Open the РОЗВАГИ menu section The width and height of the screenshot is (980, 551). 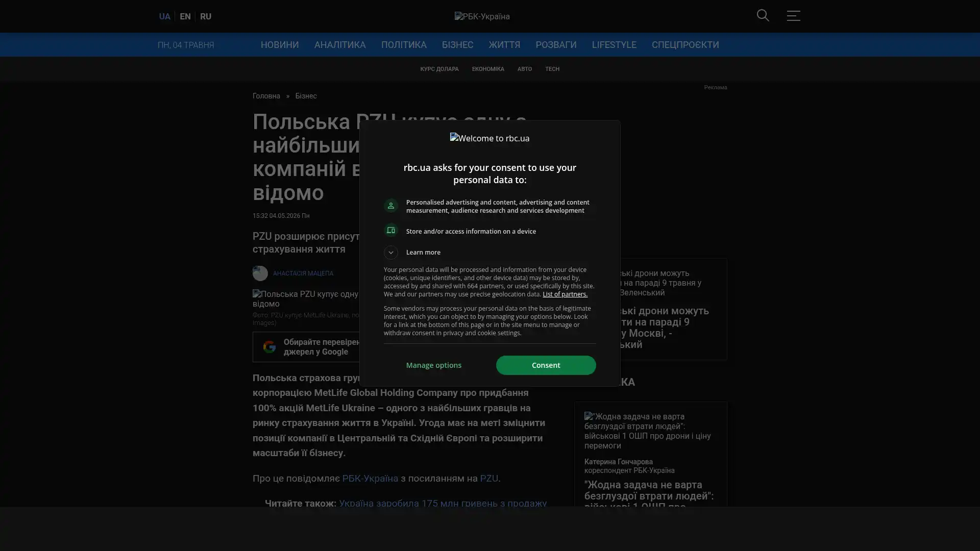(556, 45)
